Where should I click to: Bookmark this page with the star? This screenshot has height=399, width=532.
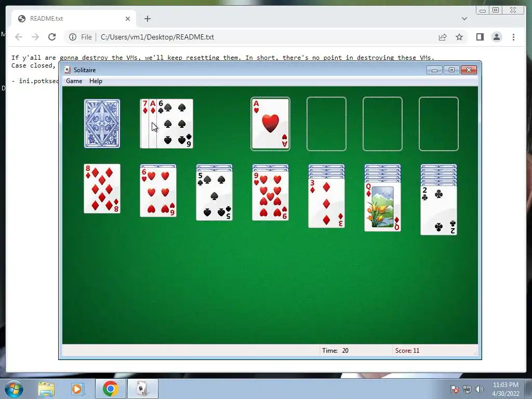pos(459,37)
